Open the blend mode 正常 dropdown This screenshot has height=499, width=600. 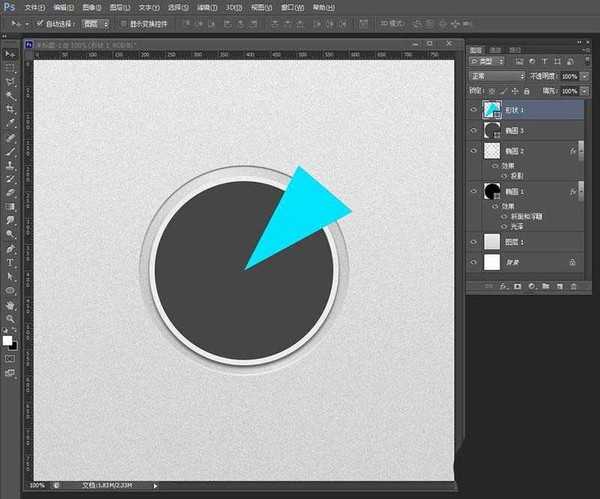click(497, 76)
